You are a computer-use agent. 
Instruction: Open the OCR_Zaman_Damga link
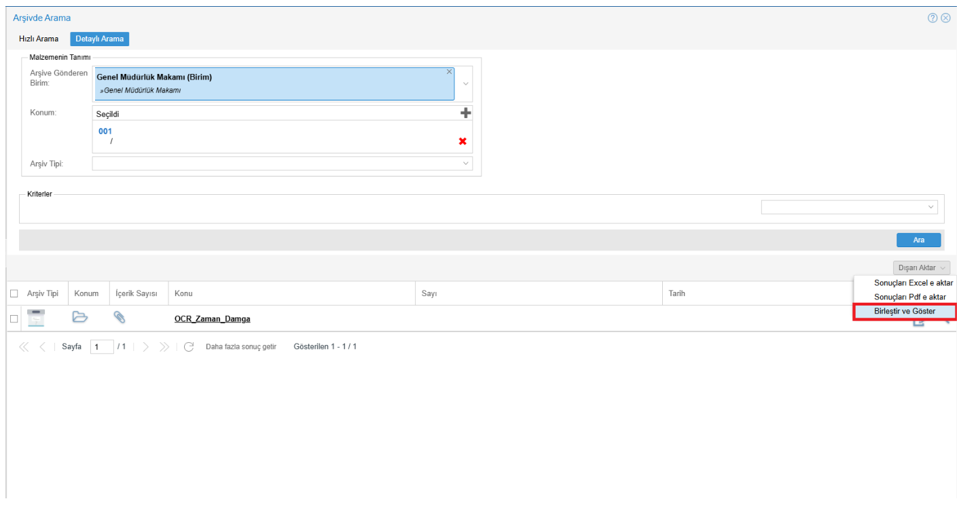click(212, 319)
